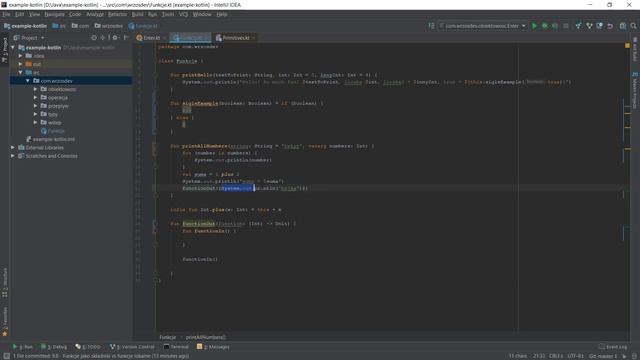Change UTF-8 encoding in status bar
This screenshot has height=360, width=640.
[576, 356]
